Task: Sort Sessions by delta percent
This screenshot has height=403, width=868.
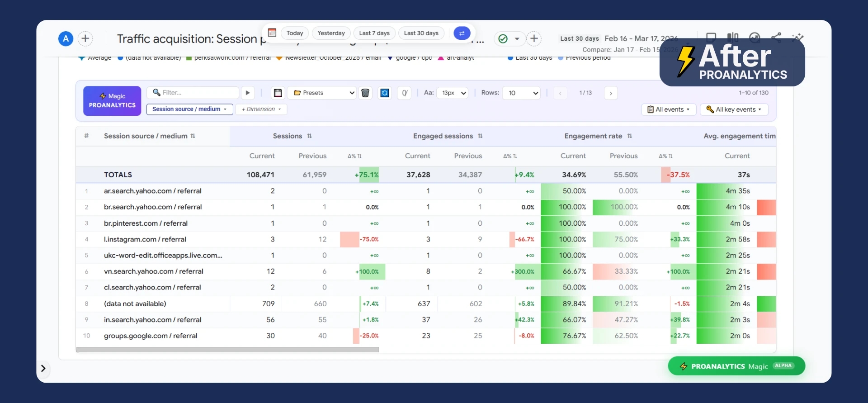Action: 354,156
